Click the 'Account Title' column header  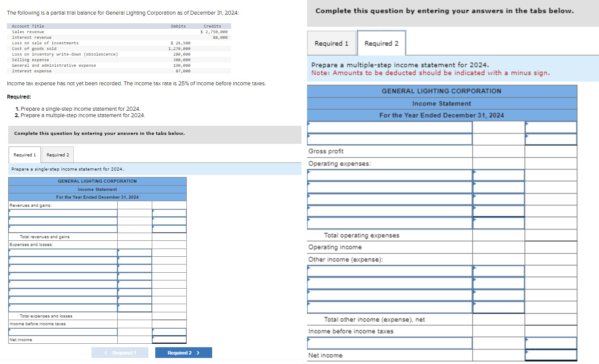click(x=28, y=26)
